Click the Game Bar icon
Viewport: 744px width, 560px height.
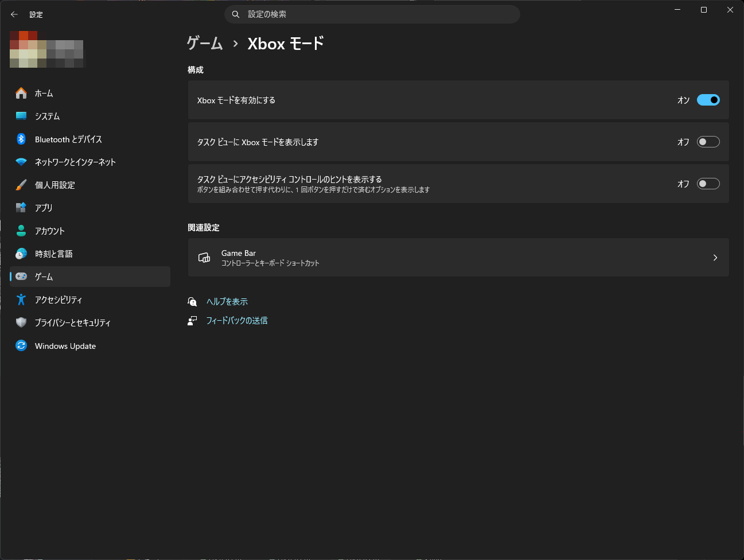click(204, 258)
